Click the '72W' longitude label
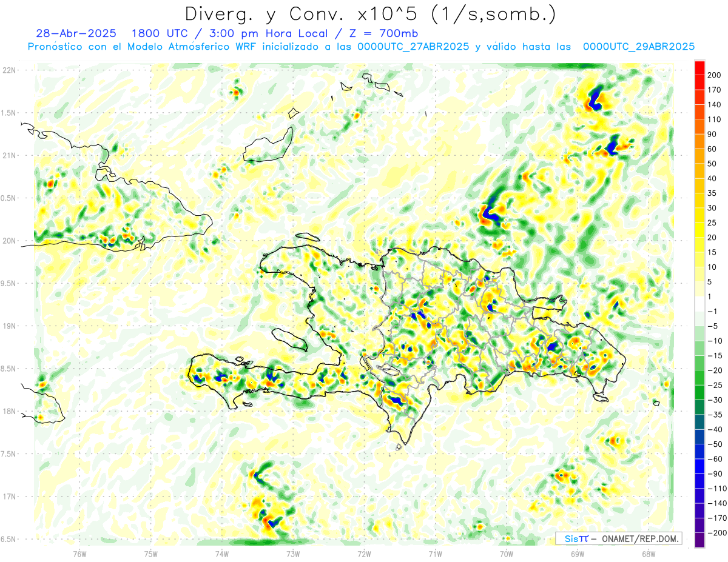Image resolution: width=728 pixels, height=562 pixels. point(364,554)
